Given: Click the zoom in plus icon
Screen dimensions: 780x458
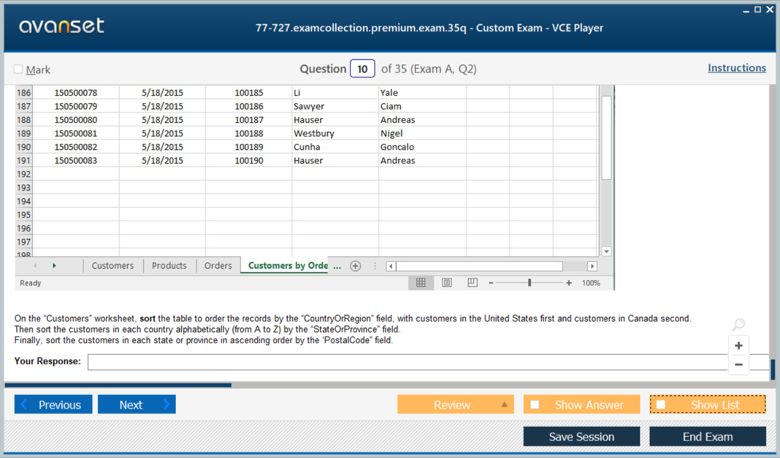Looking at the screenshot, I should 739,345.
